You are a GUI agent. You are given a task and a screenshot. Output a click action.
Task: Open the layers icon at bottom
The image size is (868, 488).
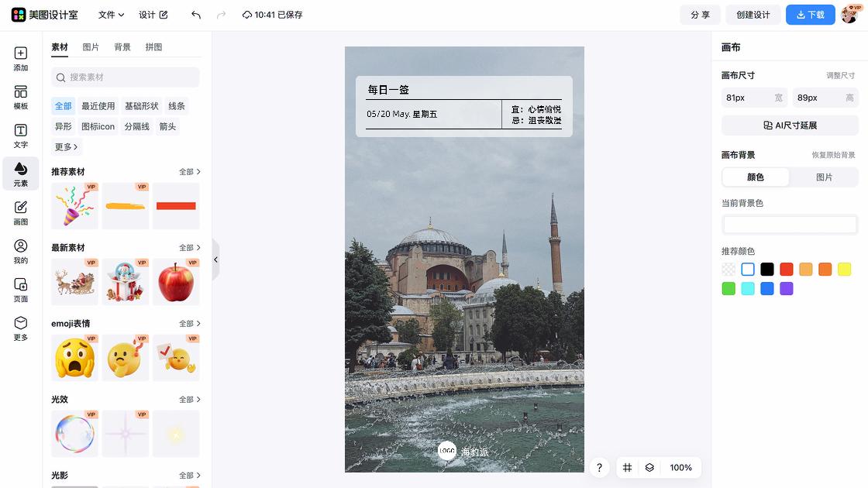click(649, 468)
